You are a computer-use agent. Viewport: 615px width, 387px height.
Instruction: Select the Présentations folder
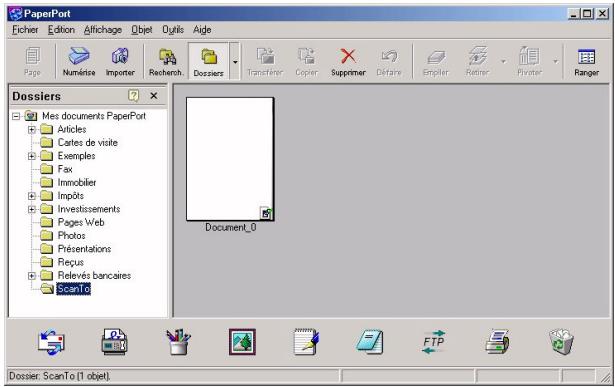tap(84, 249)
